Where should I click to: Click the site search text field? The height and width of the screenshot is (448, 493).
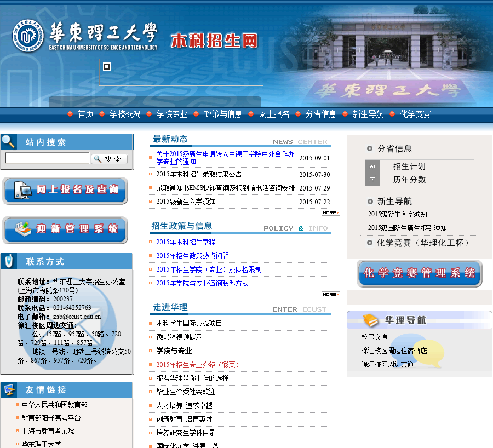pos(47,158)
